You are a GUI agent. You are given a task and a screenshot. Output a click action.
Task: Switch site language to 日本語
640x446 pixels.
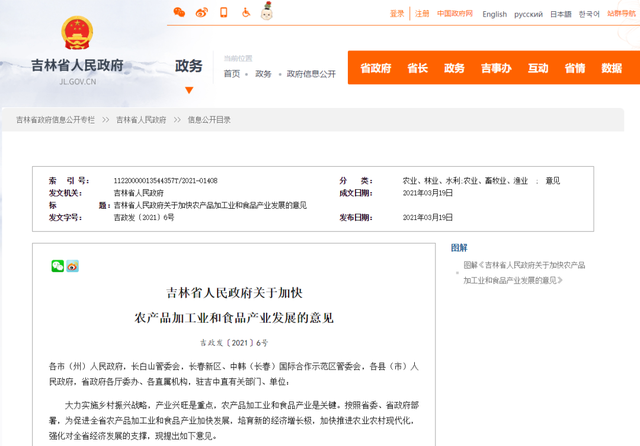[561, 14]
